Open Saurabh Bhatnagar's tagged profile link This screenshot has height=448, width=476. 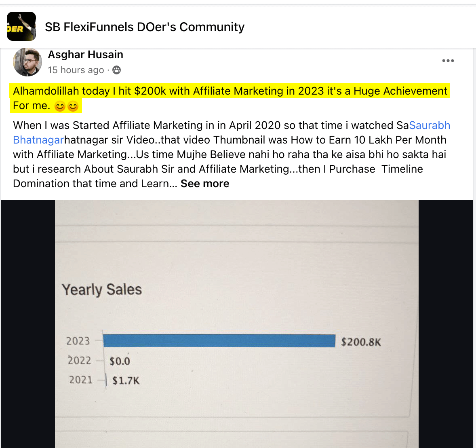430,125
